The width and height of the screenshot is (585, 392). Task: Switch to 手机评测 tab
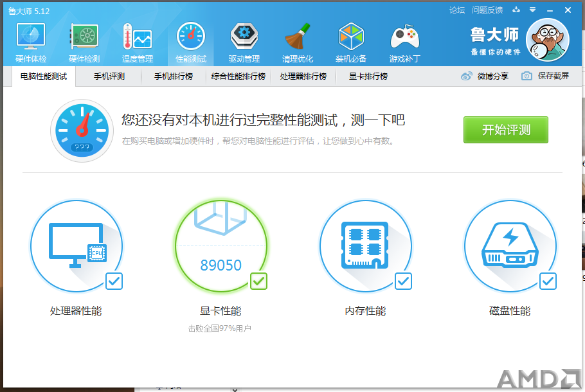point(109,76)
